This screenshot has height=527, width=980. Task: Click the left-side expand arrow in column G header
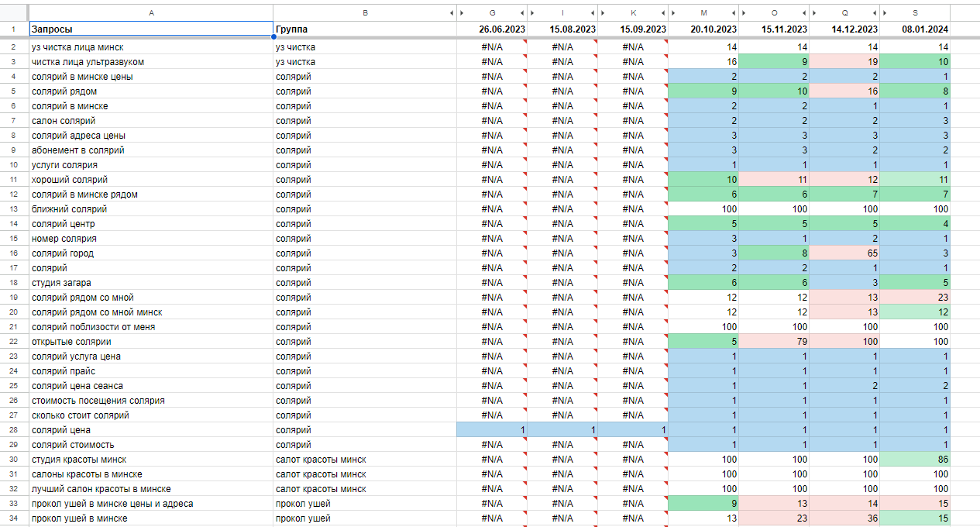[462, 13]
